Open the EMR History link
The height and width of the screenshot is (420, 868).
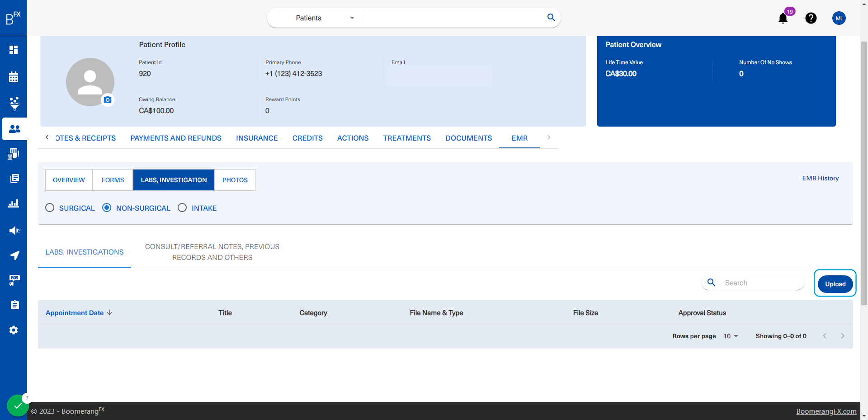[821, 178]
